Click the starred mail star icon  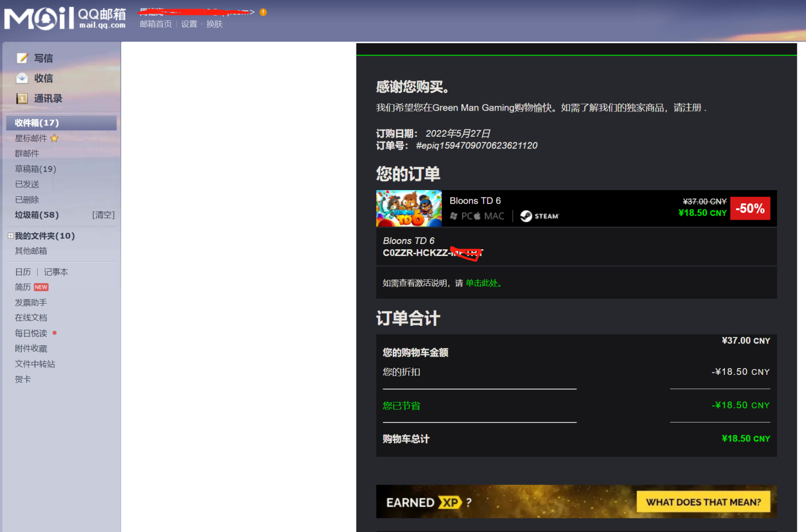(x=54, y=138)
